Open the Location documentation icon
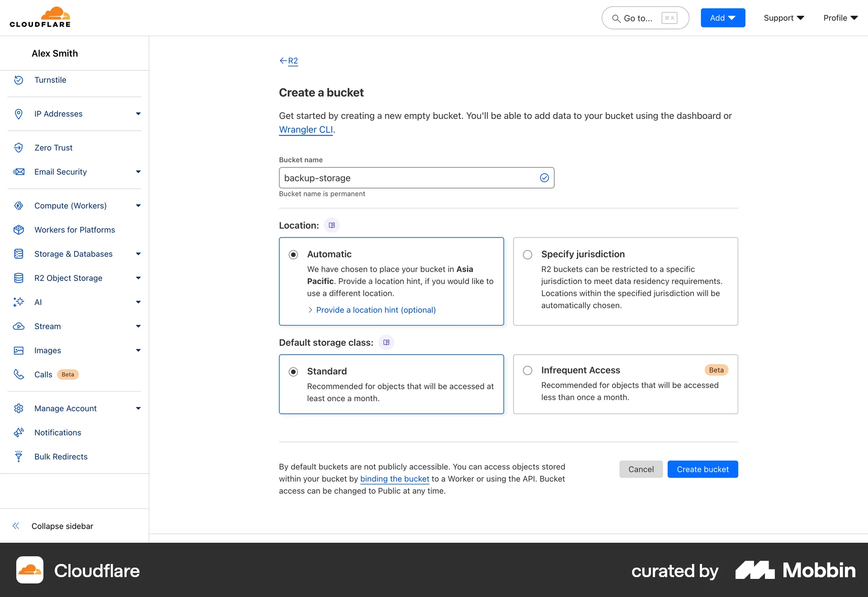 332,225
